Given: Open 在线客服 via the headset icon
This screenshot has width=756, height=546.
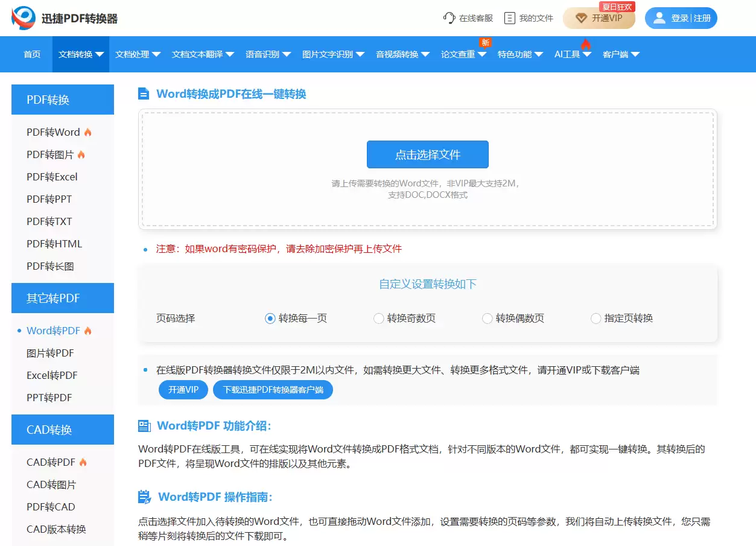Looking at the screenshot, I should (x=448, y=18).
